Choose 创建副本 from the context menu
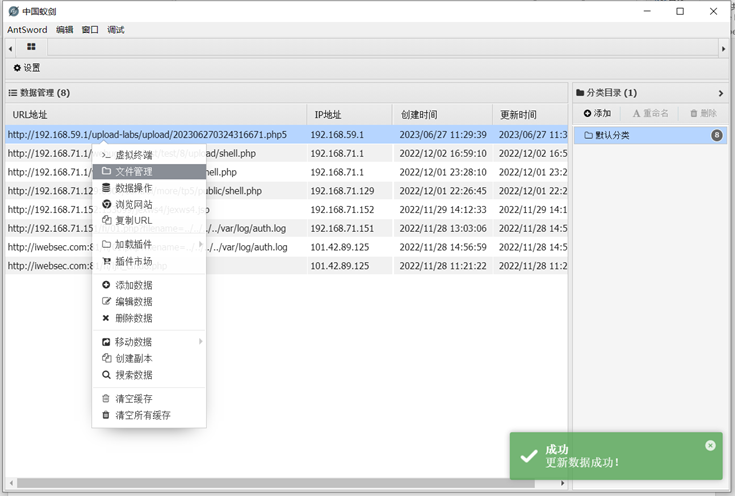The width and height of the screenshot is (735, 496). [149, 358]
